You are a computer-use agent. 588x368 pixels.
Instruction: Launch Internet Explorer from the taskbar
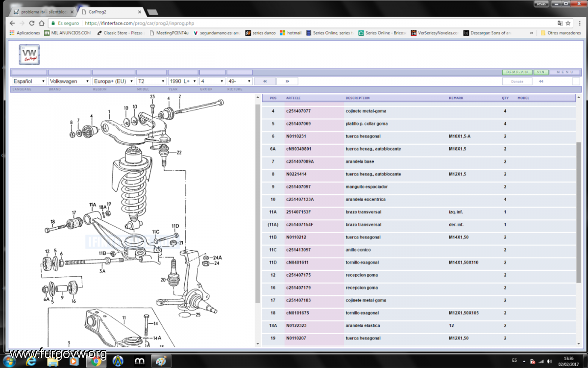[x=30, y=361]
